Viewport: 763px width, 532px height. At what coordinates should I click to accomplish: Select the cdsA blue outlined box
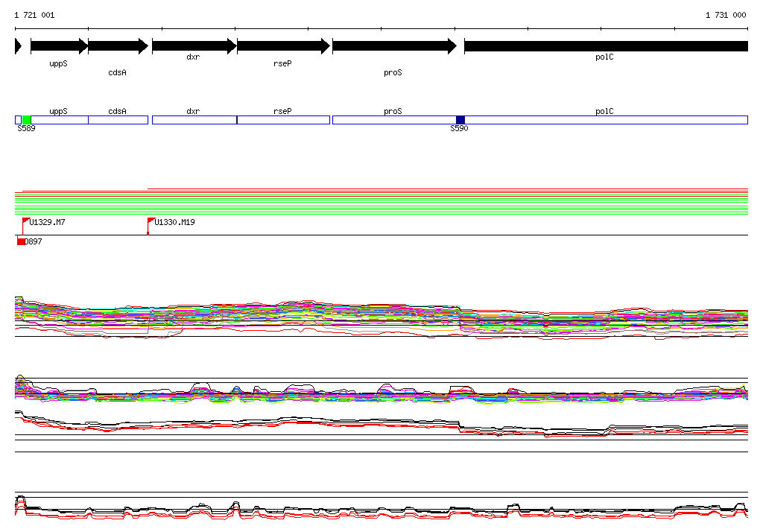[x=118, y=120]
